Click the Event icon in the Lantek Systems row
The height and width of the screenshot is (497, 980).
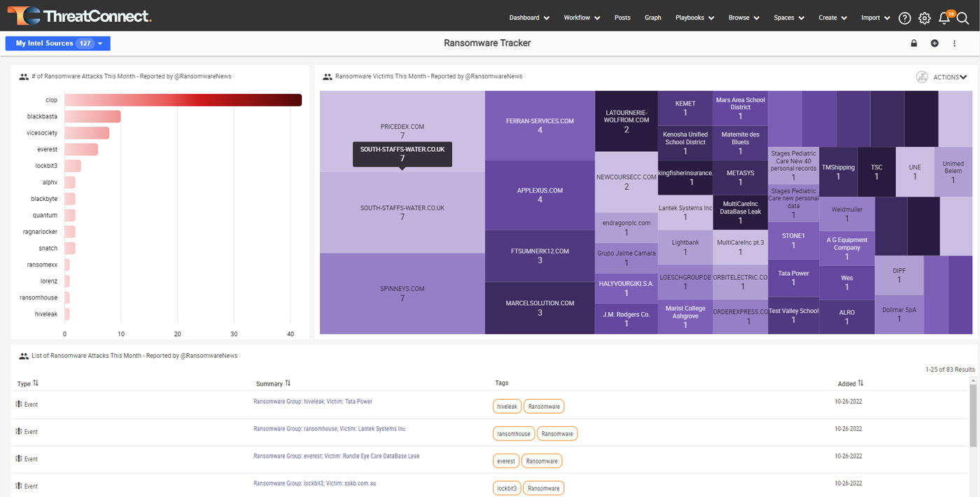point(19,432)
